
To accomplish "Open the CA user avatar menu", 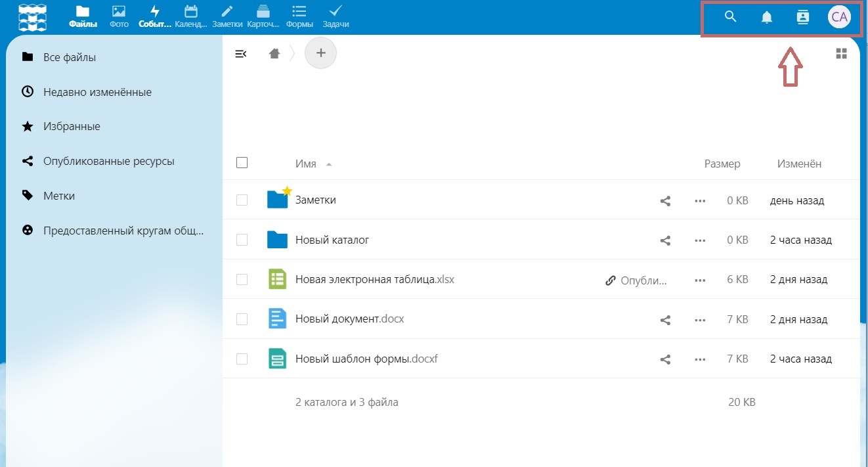I will click(x=839, y=17).
